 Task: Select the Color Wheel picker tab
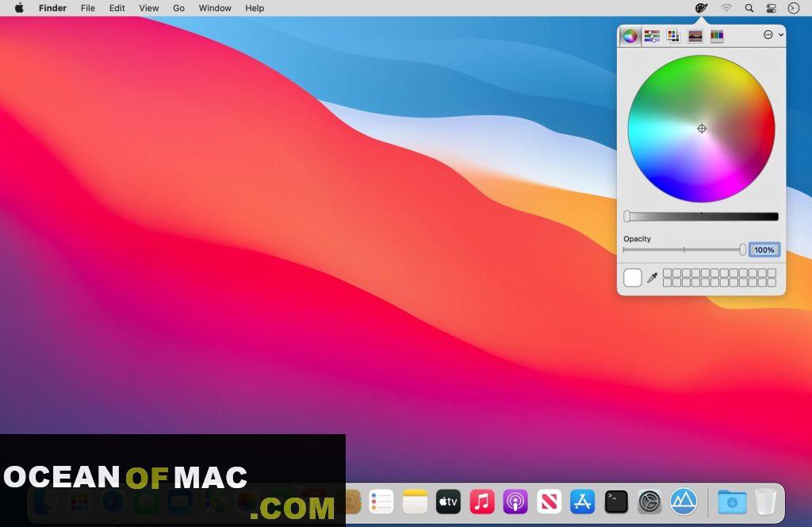[x=630, y=36]
